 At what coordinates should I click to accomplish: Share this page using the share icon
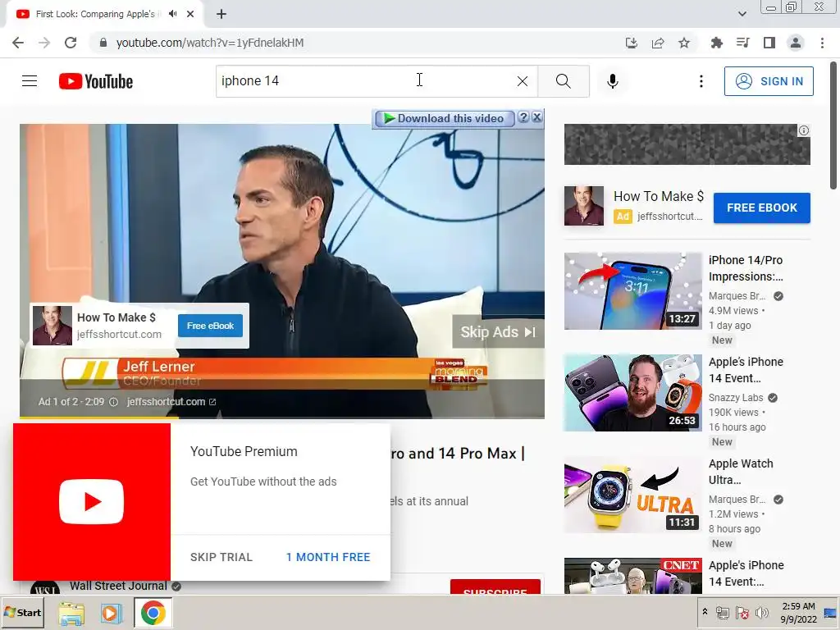(x=658, y=43)
